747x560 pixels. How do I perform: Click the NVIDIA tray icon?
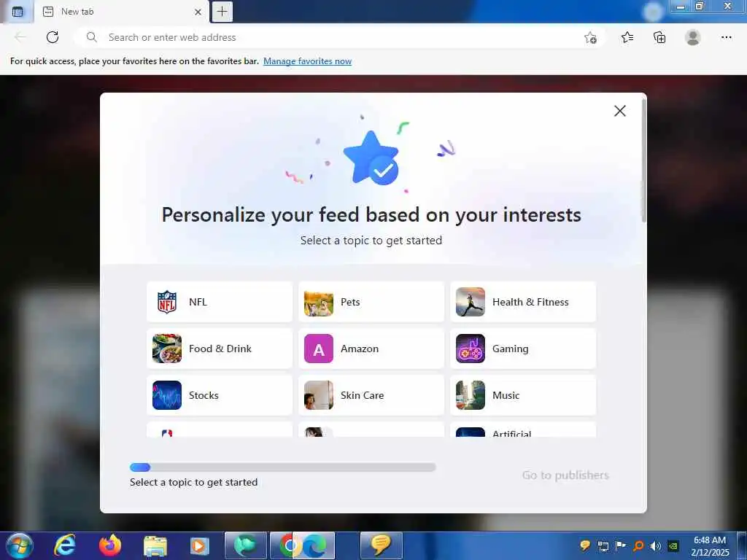pyautogui.click(x=673, y=546)
